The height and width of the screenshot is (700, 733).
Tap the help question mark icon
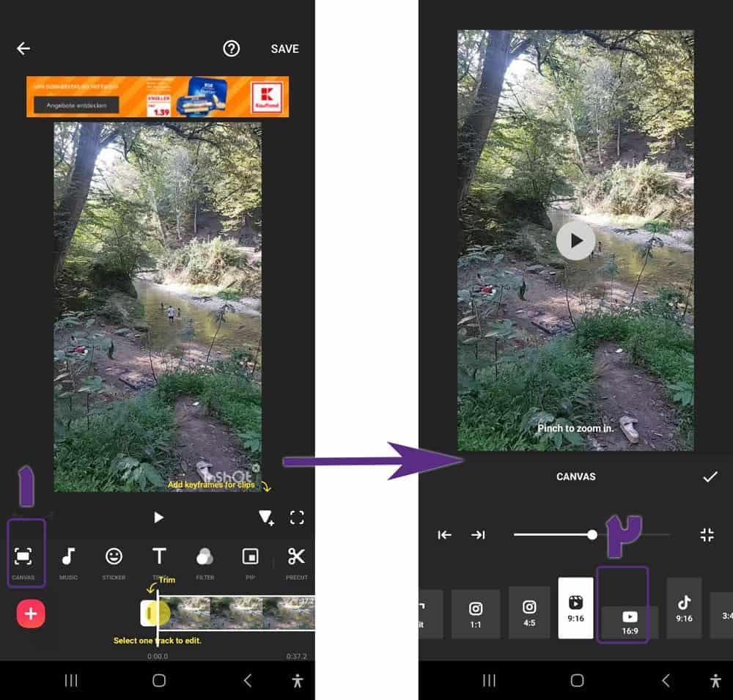click(232, 48)
